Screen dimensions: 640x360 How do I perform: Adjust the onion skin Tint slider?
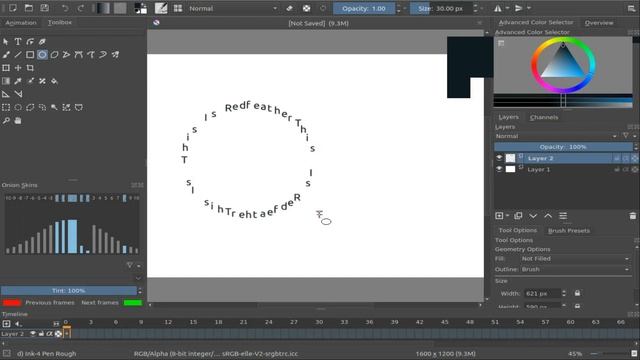(69, 291)
